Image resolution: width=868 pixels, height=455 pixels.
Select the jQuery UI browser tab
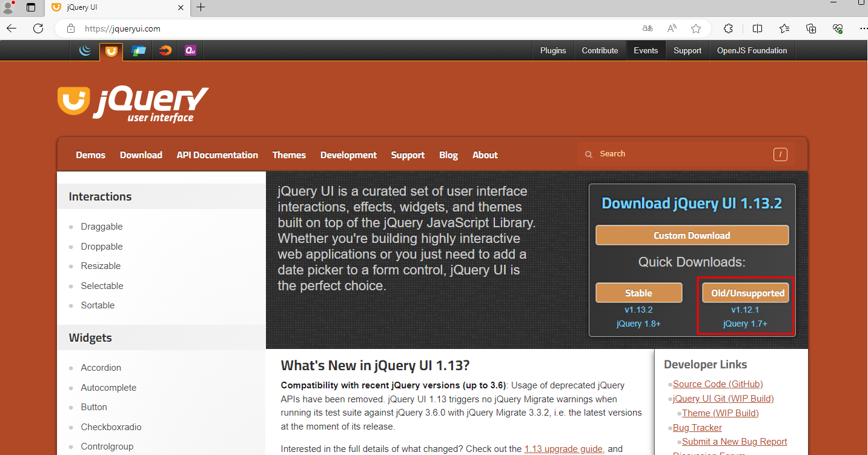tap(118, 7)
